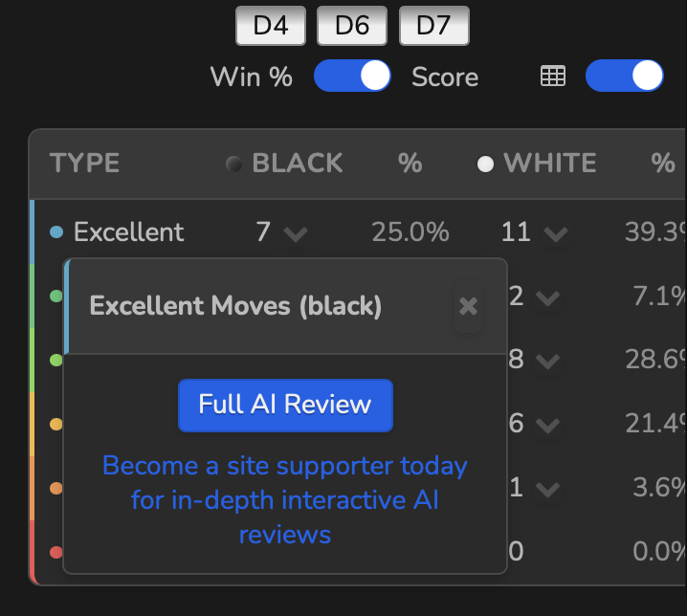Click the black stone icon in header

pyautogui.click(x=233, y=165)
